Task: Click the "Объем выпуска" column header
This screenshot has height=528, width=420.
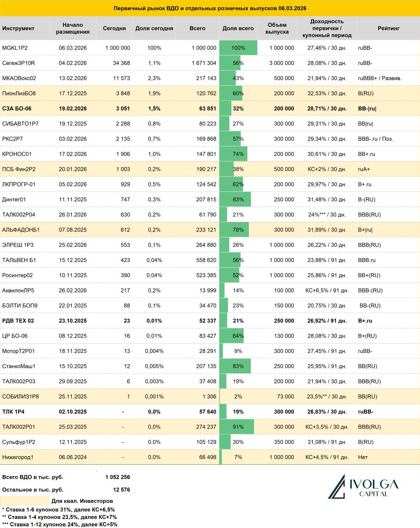Action: tap(277, 28)
